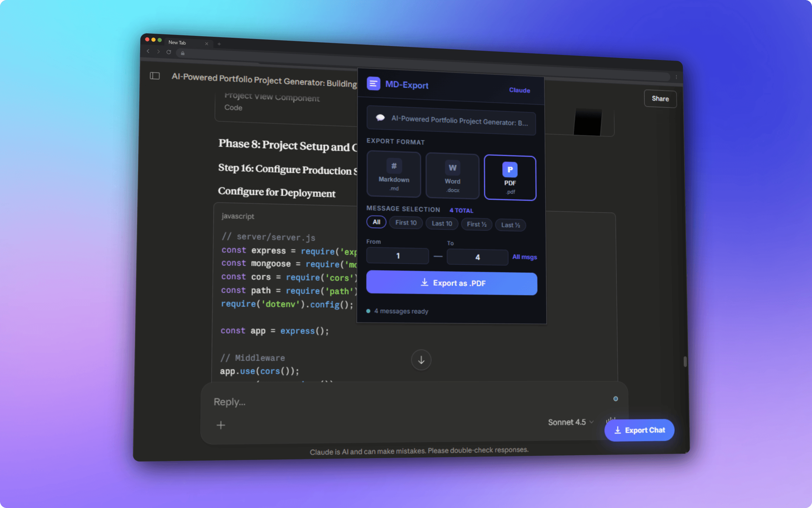Click the 'Phase 8: Project Setup' heading
Viewport: 812px width, 508px height.
coord(288,145)
